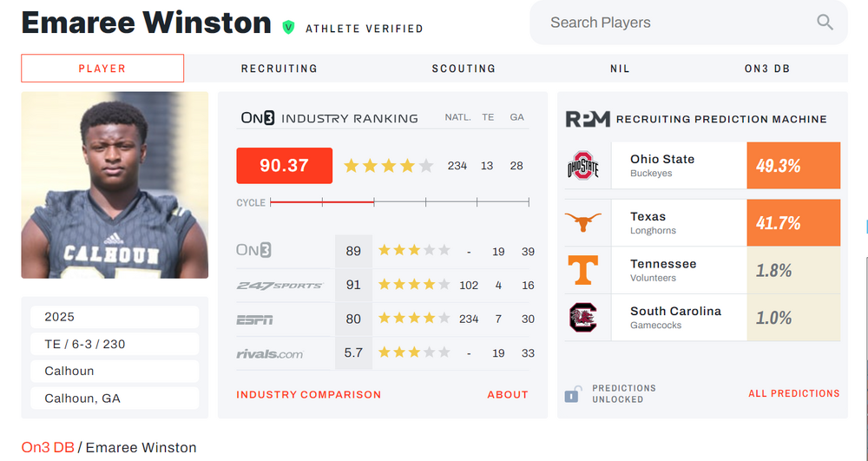Click the Texas Longhorns logo
The width and height of the screenshot is (868, 461).
pyautogui.click(x=583, y=223)
